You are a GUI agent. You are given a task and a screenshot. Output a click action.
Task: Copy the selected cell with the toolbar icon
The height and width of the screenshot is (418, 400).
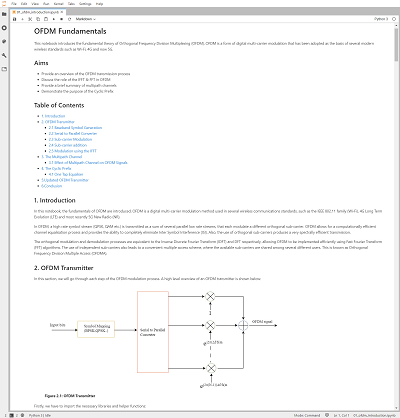(x=38, y=19)
